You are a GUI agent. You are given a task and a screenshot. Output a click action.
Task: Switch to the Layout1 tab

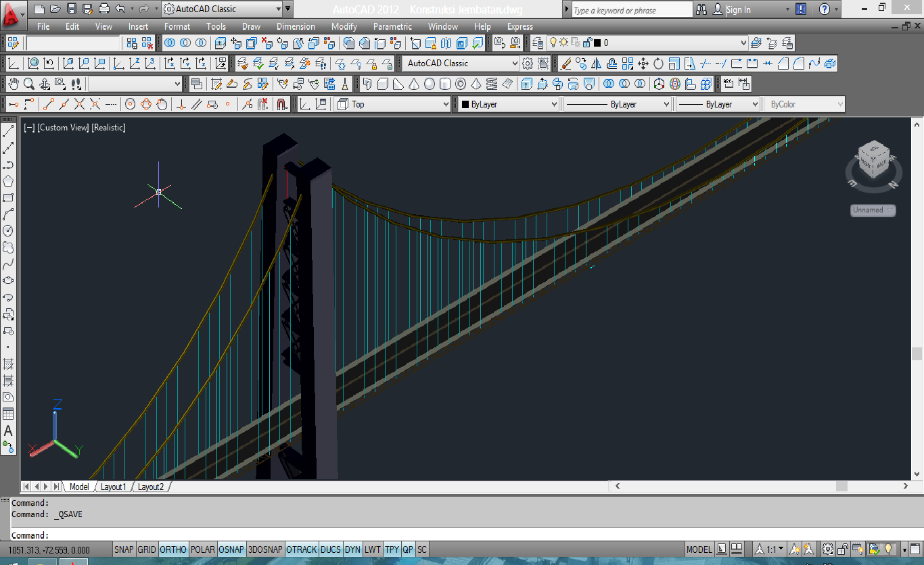[x=114, y=487]
